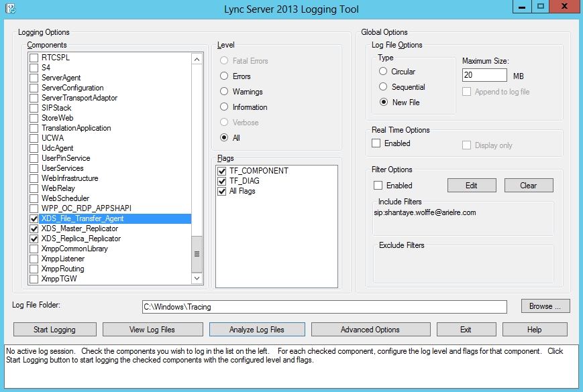Uncheck the TF_COMPONENT flag

pos(222,171)
